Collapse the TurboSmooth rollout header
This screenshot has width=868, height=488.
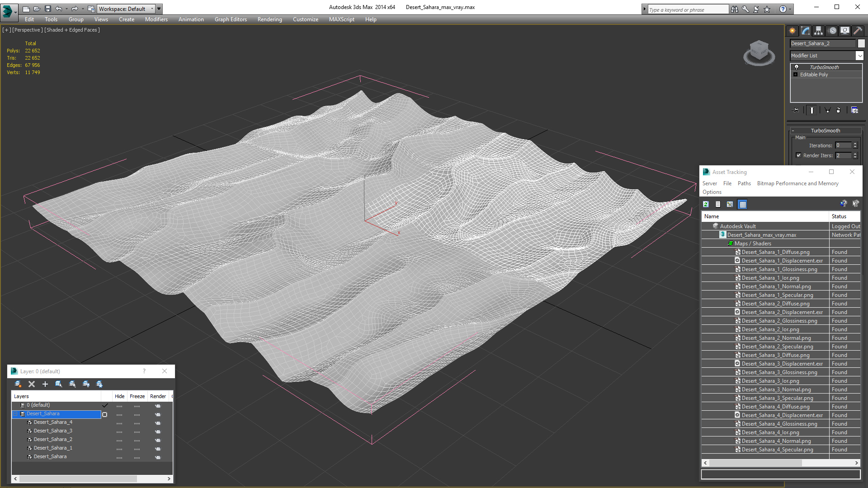point(825,131)
